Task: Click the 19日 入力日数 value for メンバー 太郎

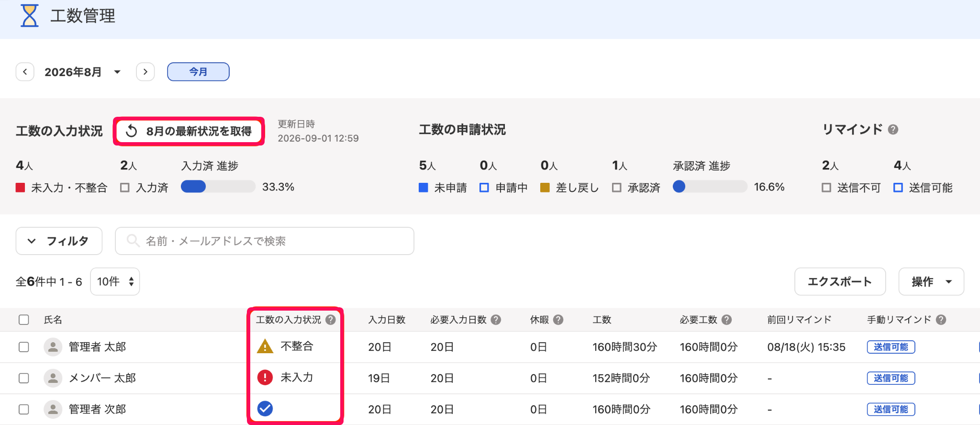Action: pos(379,378)
